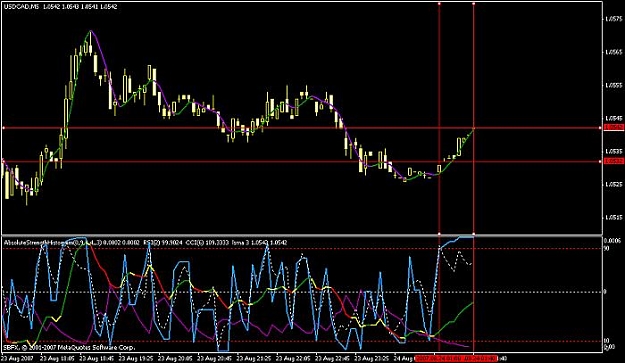Click the 1.0515 price axis label
The image size is (625, 363).
(x=613, y=218)
